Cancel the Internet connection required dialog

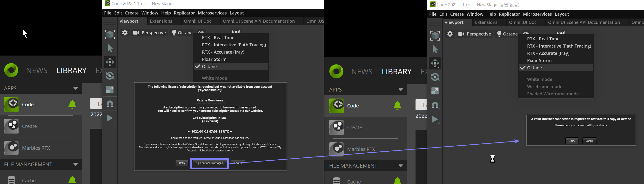pyautogui.click(x=590, y=141)
